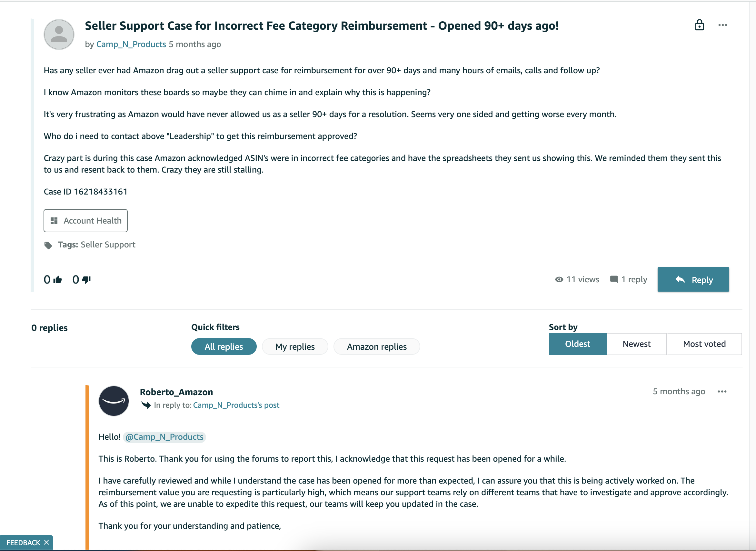Click the thumbs down icon
Image resolution: width=756 pixels, height=551 pixels.
[86, 279]
